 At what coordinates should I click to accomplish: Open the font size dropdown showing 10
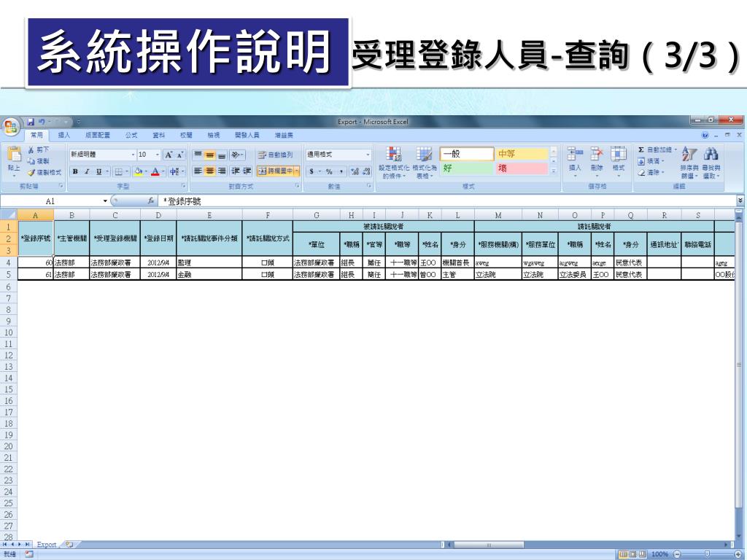coord(158,155)
